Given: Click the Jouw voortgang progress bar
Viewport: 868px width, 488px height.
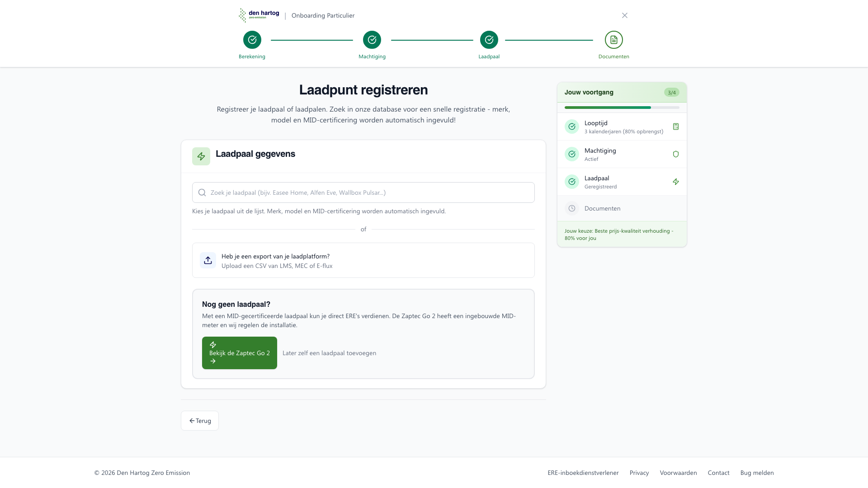Looking at the screenshot, I should point(622,108).
